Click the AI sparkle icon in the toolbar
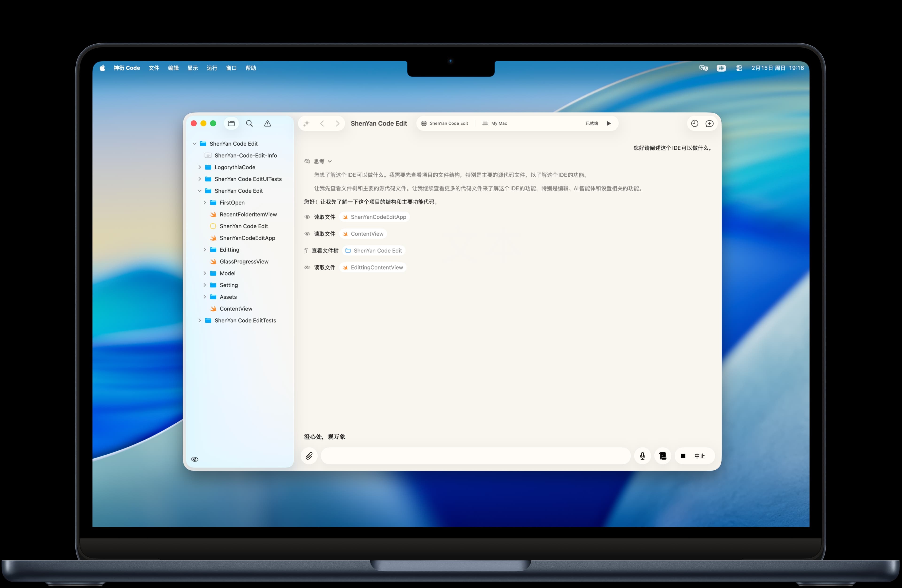 pyautogui.click(x=306, y=123)
